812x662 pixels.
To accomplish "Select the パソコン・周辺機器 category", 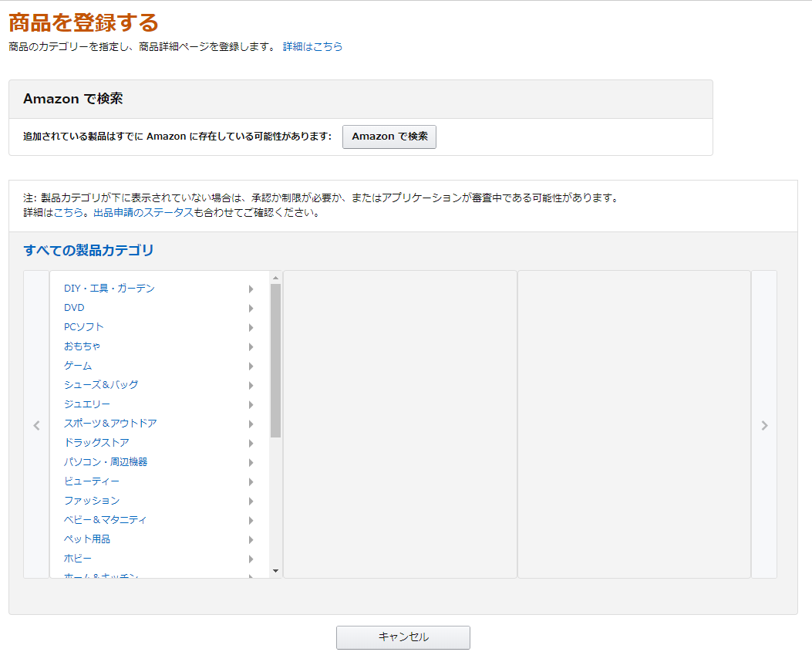I will click(x=106, y=462).
